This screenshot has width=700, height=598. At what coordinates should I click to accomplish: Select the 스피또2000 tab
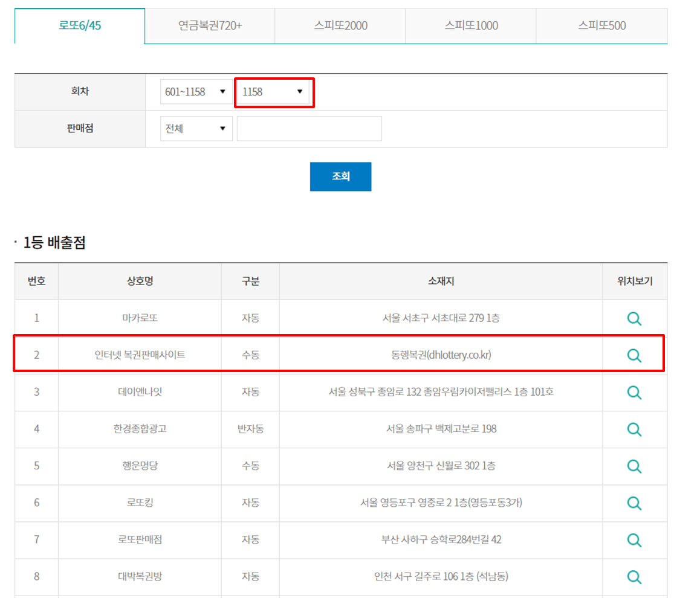340,26
